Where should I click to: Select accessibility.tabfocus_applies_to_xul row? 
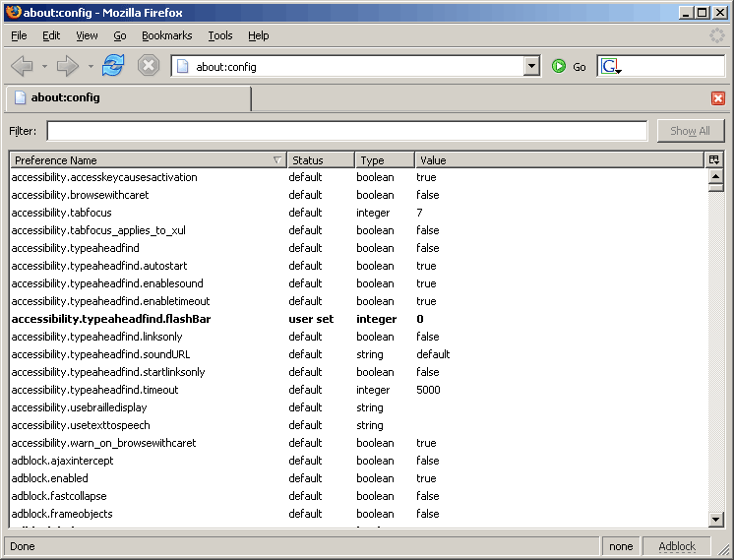(x=358, y=231)
